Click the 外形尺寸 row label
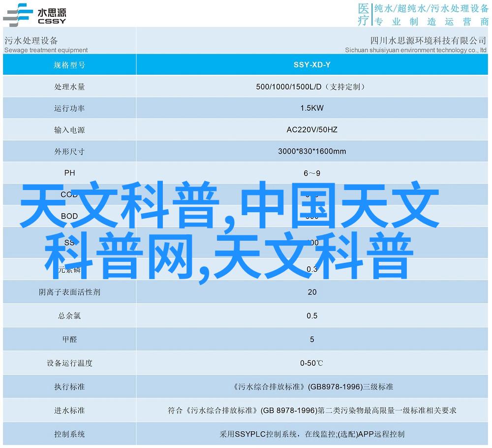The height and width of the screenshot is (448, 492). pyautogui.click(x=69, y=152)
